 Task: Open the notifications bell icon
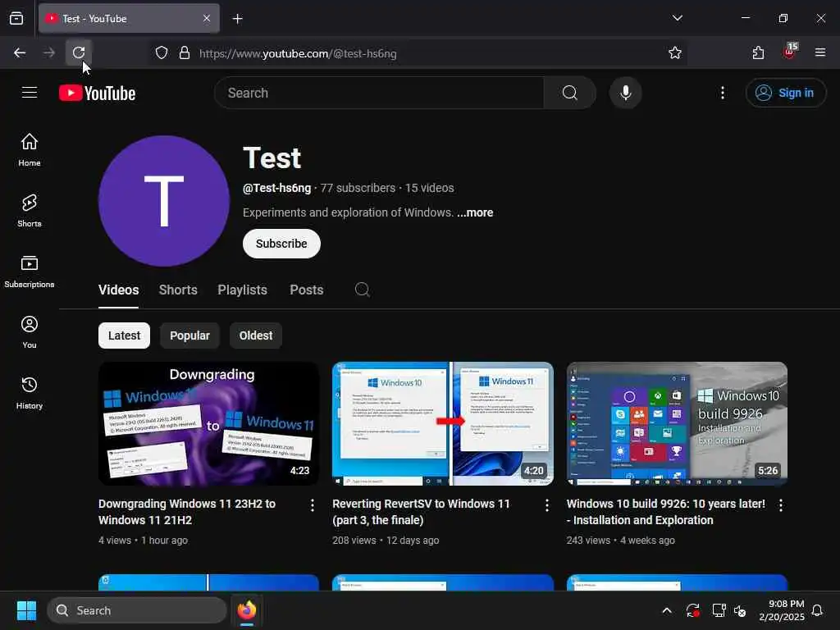[817, 610]
